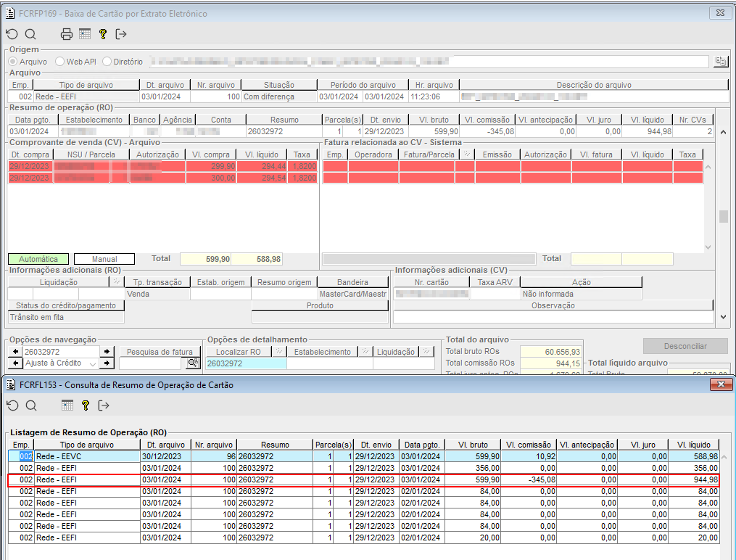Click the Observação text field

(553, 317)
